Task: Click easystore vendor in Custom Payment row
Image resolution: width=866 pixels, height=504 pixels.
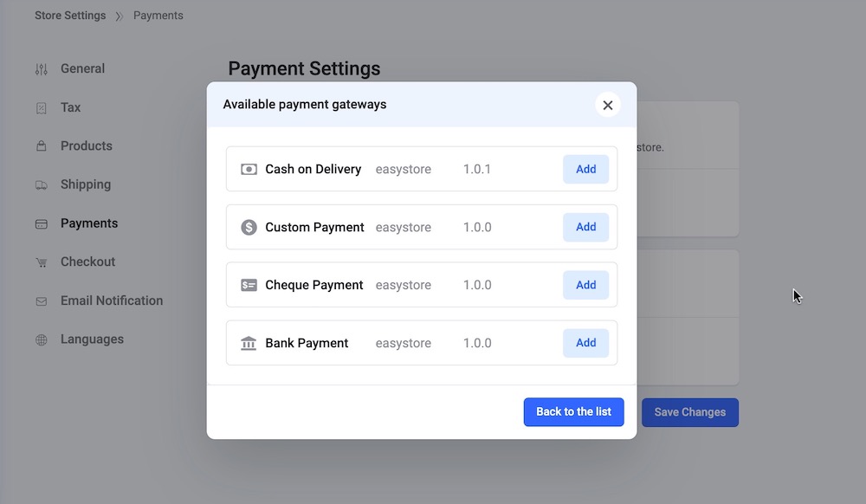Action: (x=404, y=228)
